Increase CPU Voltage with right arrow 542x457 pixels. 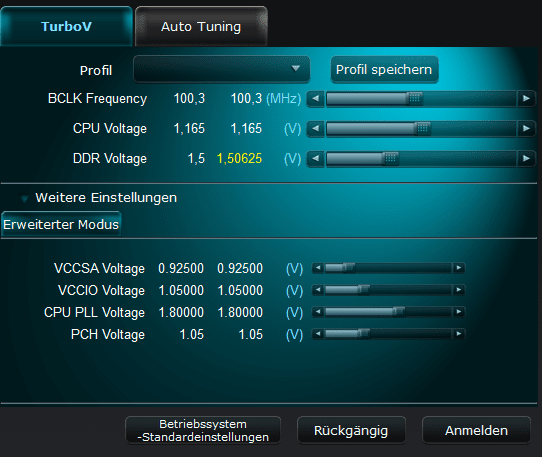click(x=526, y=129)
